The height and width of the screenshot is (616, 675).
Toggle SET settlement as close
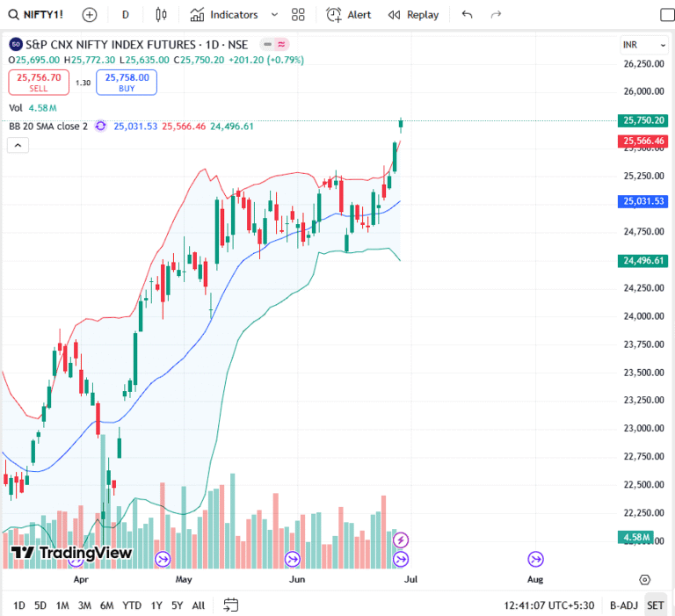(655, 605)
